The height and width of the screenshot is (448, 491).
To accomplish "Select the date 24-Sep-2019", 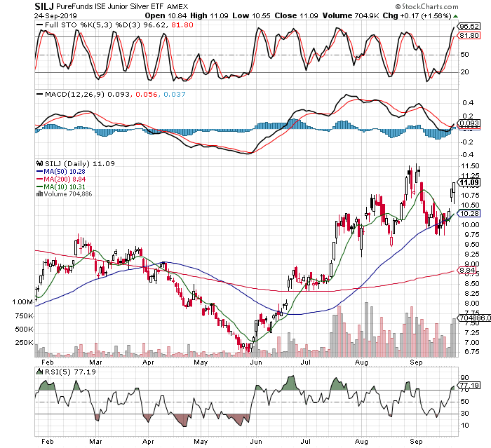I will pos(55,15).
